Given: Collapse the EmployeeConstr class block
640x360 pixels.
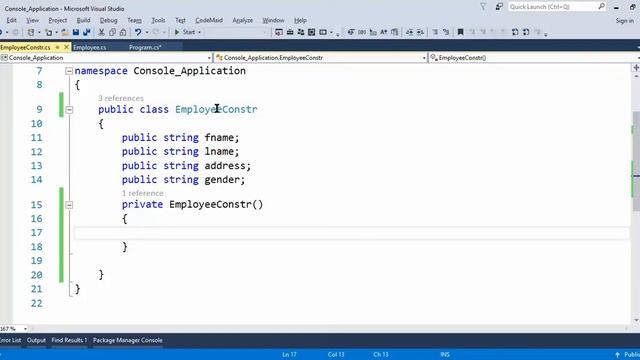Looking at the screenshot, I should [69, 110].
